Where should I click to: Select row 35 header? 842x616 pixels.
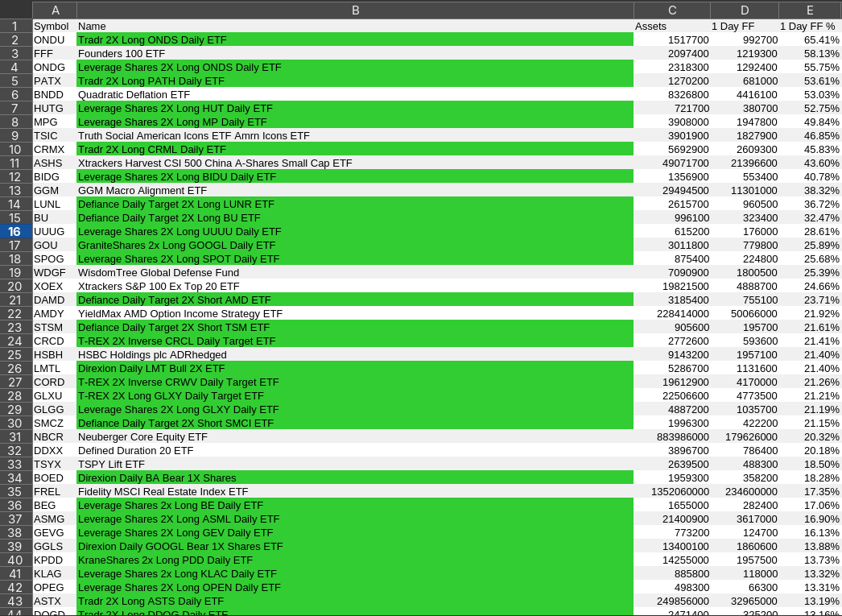pyautogui.click(x=16, y=491)
